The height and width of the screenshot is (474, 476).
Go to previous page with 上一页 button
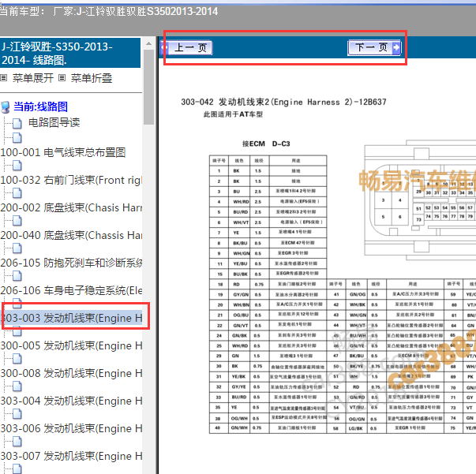pos(187,47)
